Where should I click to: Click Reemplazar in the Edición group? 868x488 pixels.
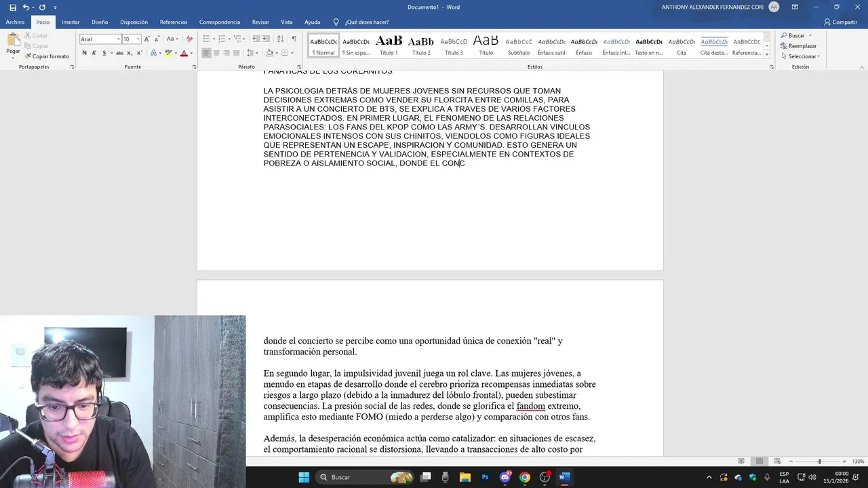[x=798, y=46]
